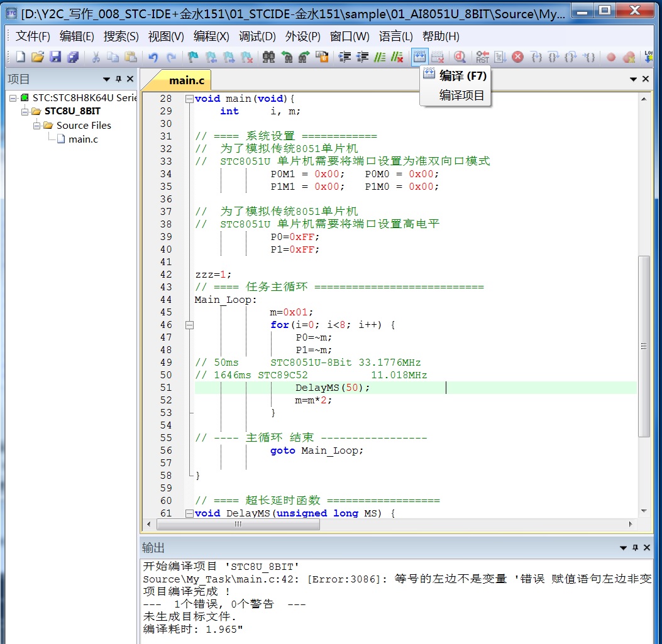This screenshot has width=662, height=644.
Task: Toggle a bookmark with the flag icon
Action: [x=193, y=57]
